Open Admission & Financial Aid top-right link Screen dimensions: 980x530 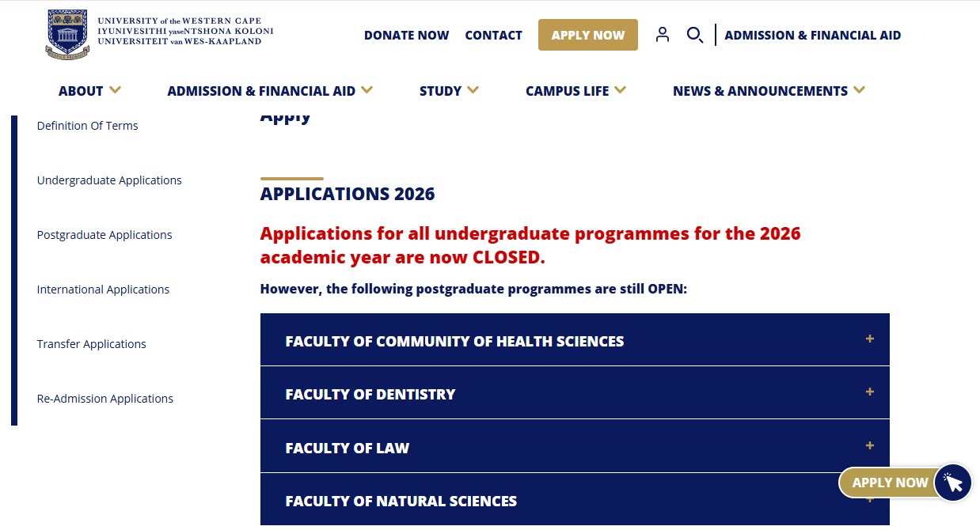click(x=812, y=36)
